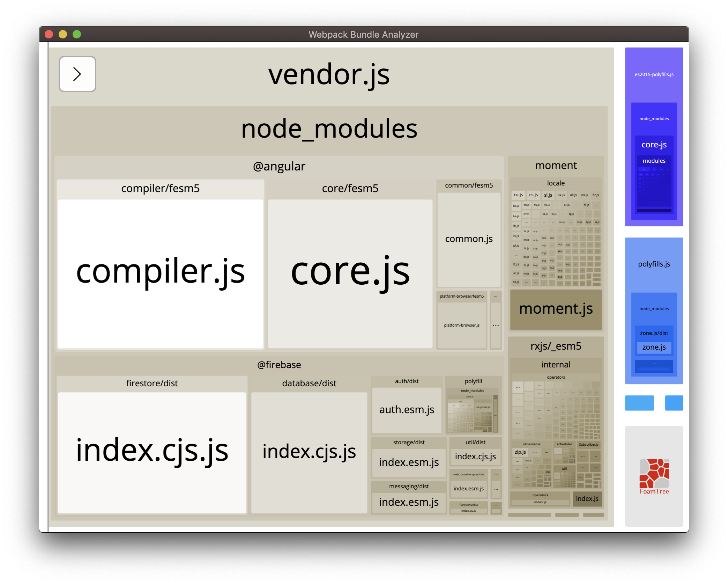Expand the sidebar with the chevron button
The height and width of the screenshot is (584, 728).
click(77, 74)
